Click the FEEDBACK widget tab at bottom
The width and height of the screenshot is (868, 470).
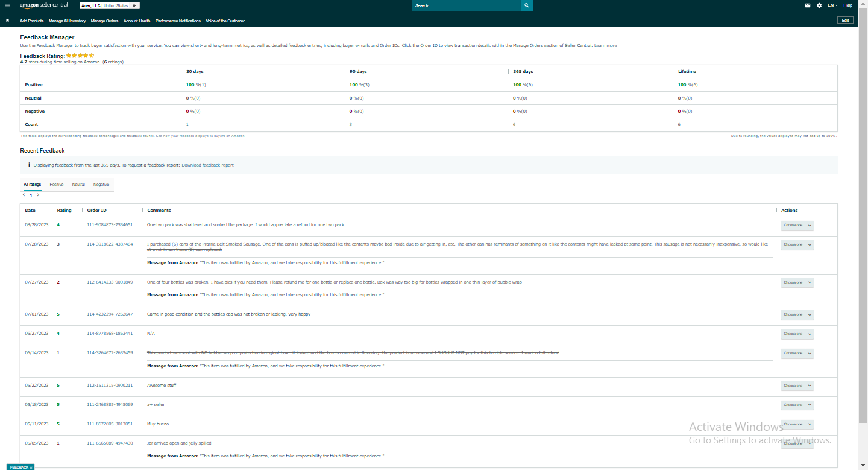pyautogui.click(x=19, y=467)
